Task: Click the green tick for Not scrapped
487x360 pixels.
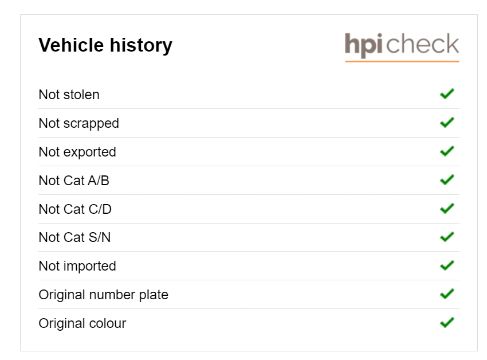Action: (447, 123)
